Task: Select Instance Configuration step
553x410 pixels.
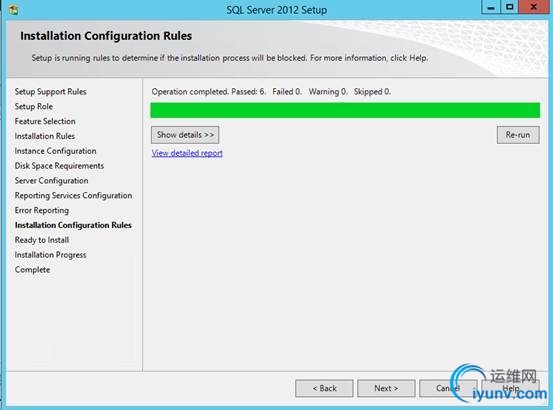Action: click(x=55, y=151)
